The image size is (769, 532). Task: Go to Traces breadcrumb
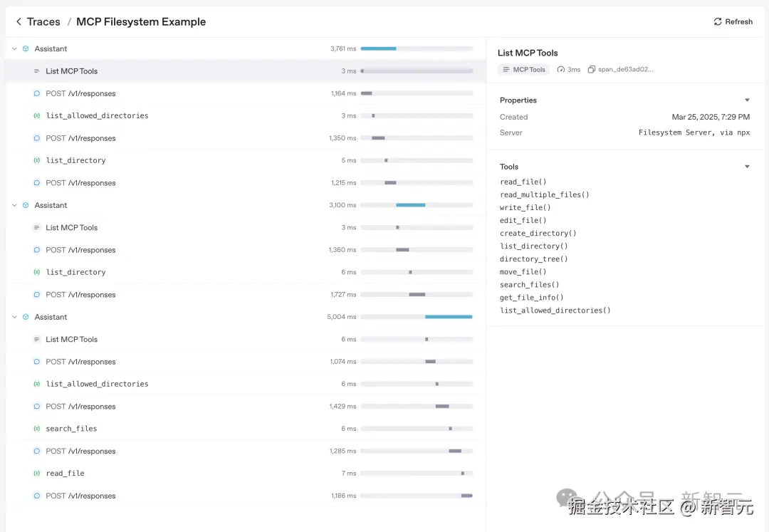coord(43,22)
